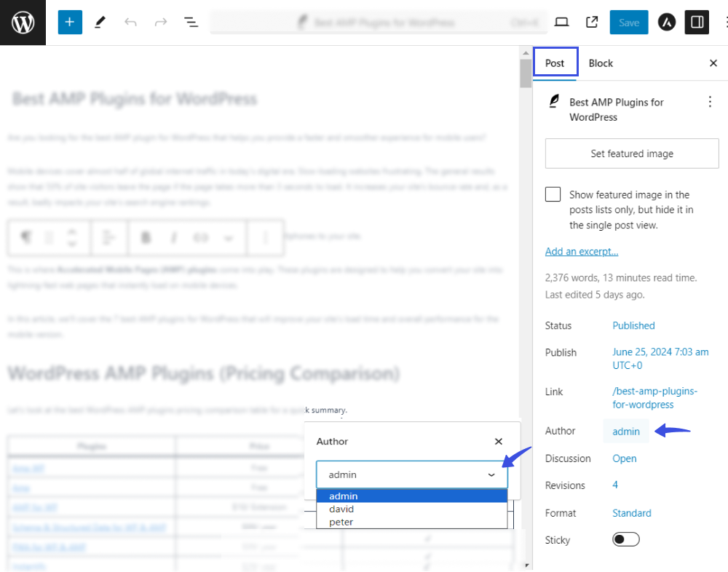View post in new tab icon
The width and height of the screenshot is (728, 572).
click(x=591, y=22)
